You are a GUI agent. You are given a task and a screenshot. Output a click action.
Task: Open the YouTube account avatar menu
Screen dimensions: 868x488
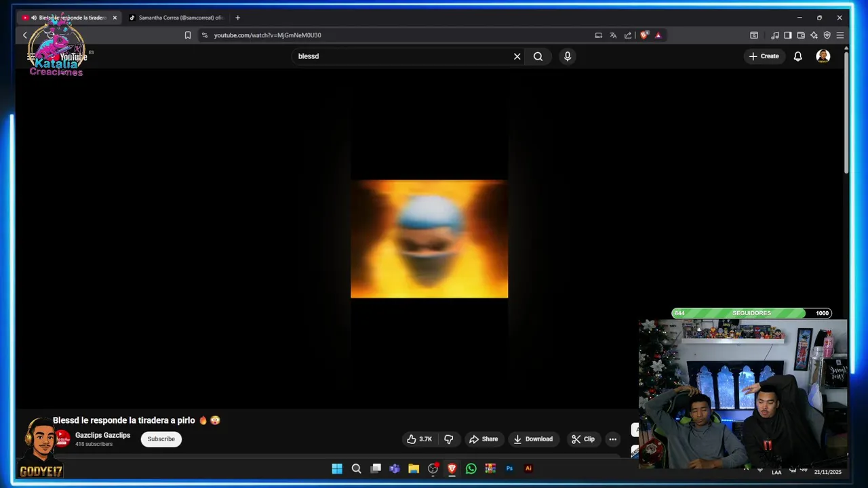tap(823, 56)
